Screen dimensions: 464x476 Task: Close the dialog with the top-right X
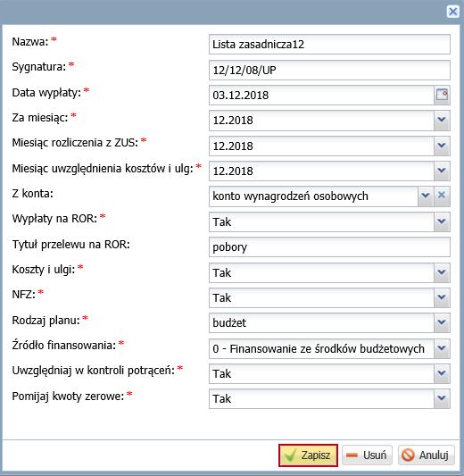pyautogui.click(x=452, y=12)
